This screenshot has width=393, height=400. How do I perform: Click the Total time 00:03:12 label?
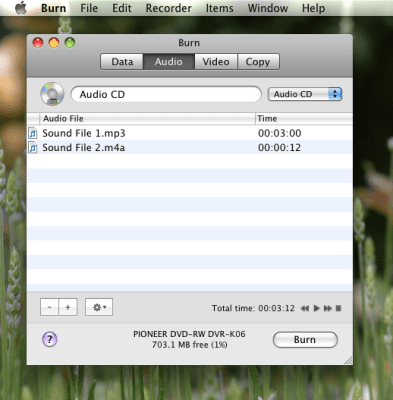coord(253,308)
